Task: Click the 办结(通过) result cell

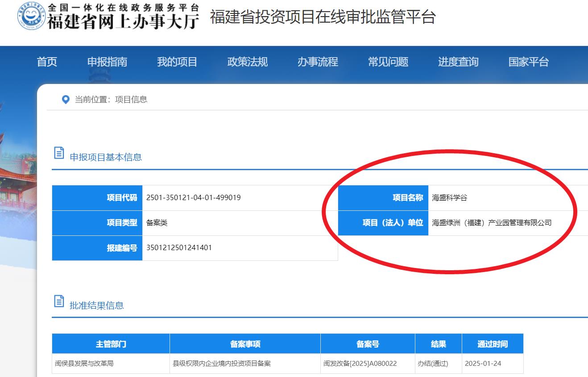Action: point(439,364)
